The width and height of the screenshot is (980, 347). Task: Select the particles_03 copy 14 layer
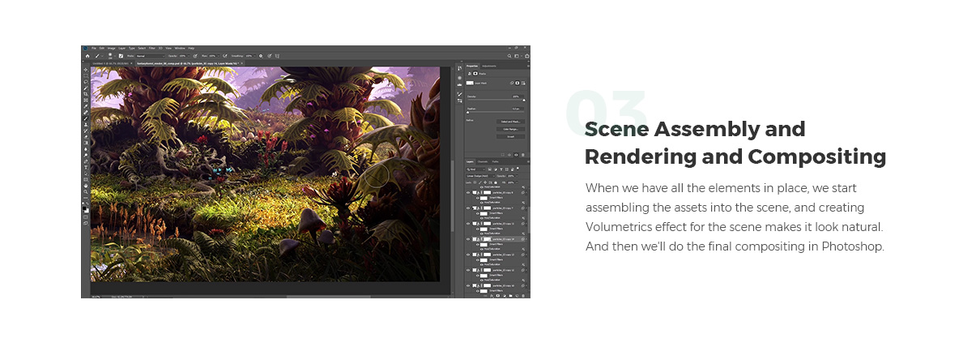496,238
